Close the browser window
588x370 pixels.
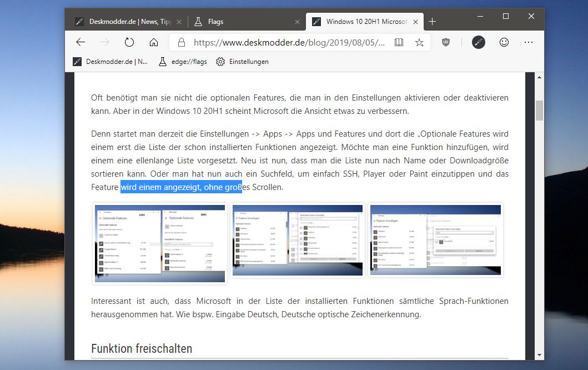click(531, 16)
